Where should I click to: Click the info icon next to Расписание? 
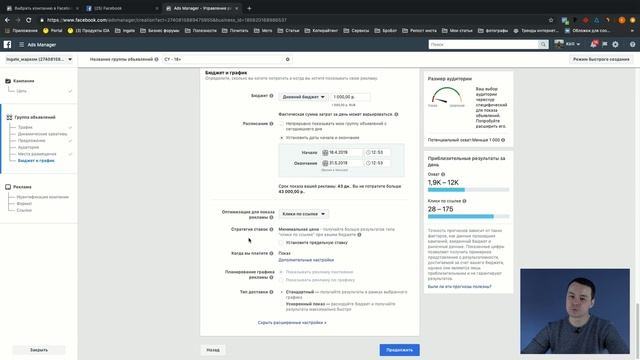[271, 124]
